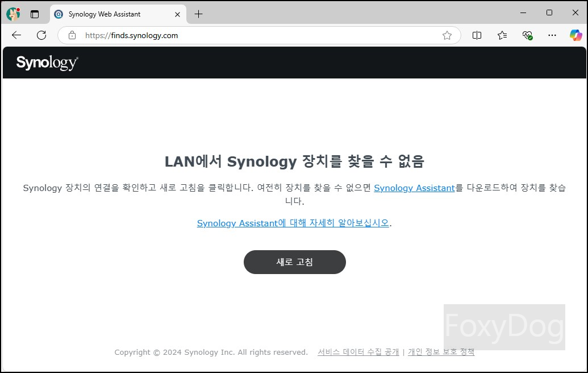Click the Synology logo in header
This screenshot has height=373, width=588.
[x=47, y=63]
